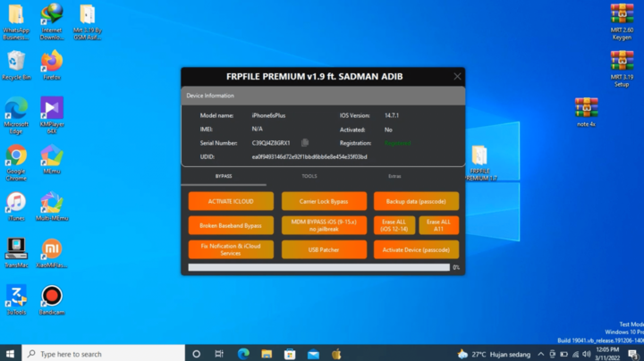
Task: Open KMPlayer 64X desktop shortcut
Action: click(52, 115)
